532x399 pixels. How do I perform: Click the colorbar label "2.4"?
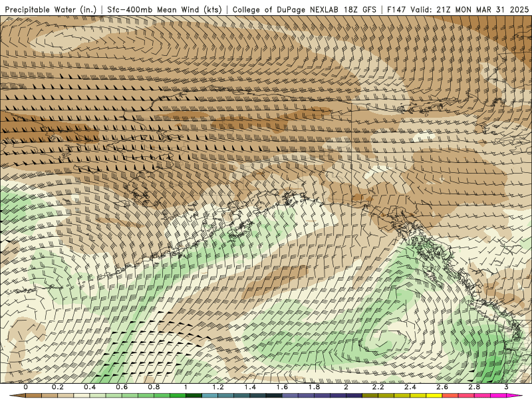[x=410, y=387]
